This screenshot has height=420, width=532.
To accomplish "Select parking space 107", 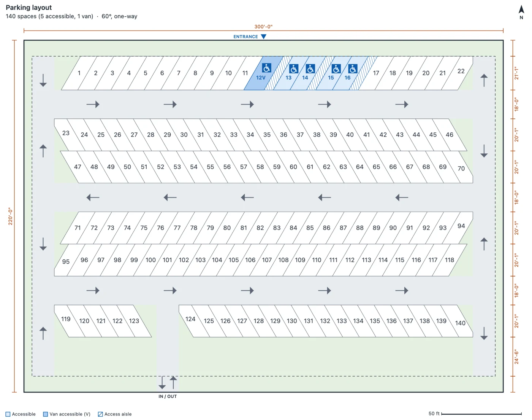I will point(267,260).
